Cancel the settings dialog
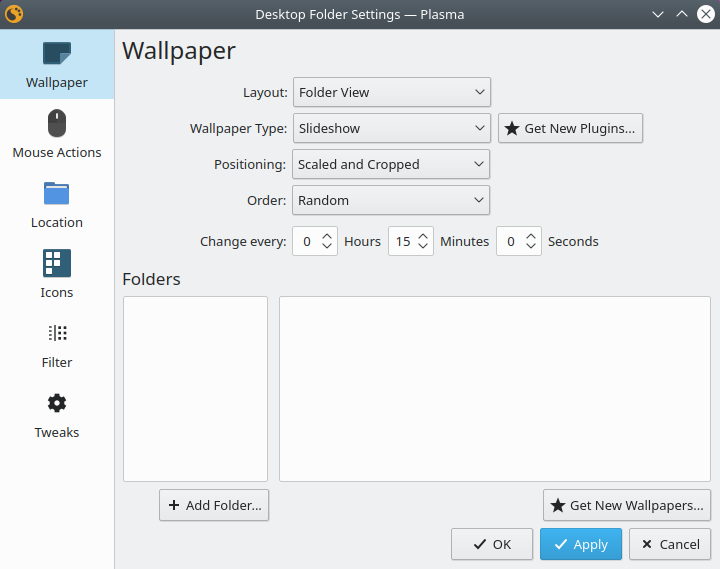The image size is (720, 569). 670,544
